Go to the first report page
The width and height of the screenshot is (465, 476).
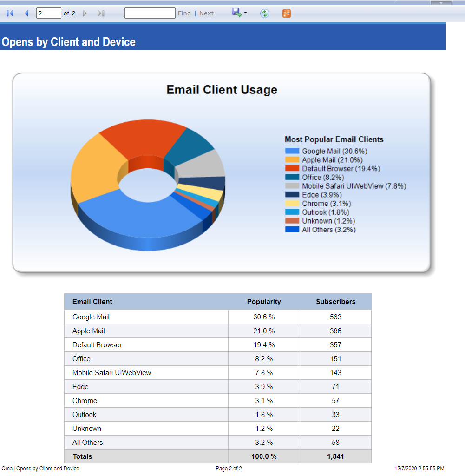point(10,13)
